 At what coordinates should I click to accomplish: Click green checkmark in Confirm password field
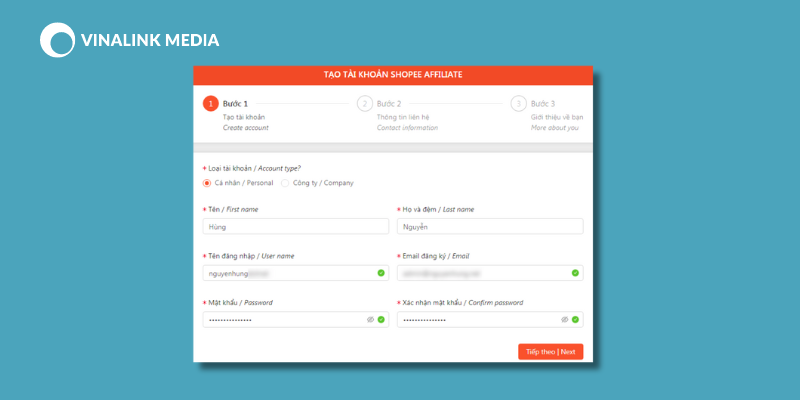[576, 319]
